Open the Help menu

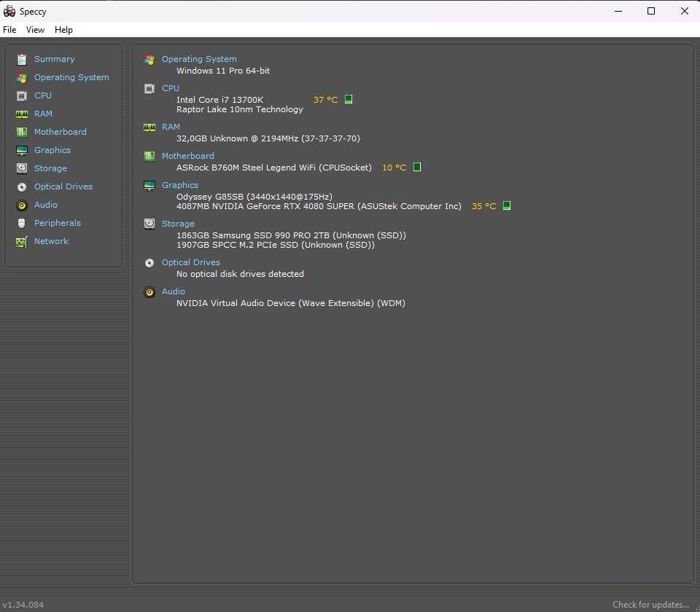click(63, 30)
